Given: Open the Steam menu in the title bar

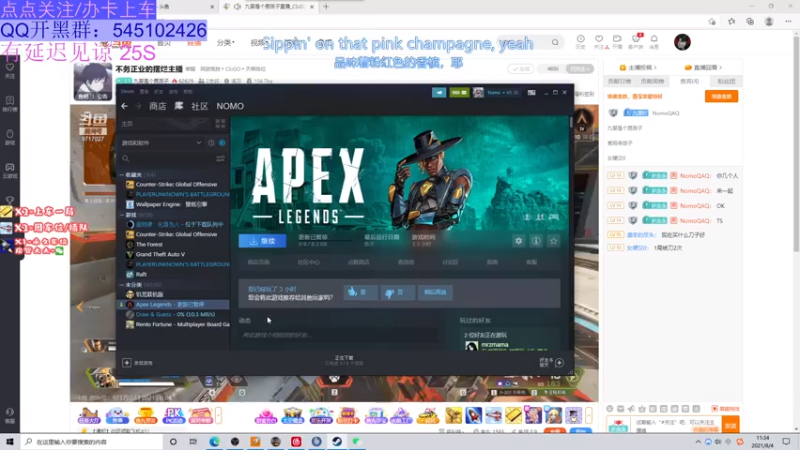Looking at the screenshot, I should [128, 92].
